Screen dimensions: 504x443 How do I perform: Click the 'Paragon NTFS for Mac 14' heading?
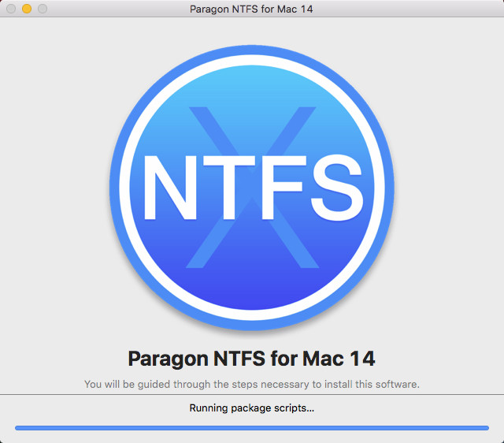pos(252,359)
